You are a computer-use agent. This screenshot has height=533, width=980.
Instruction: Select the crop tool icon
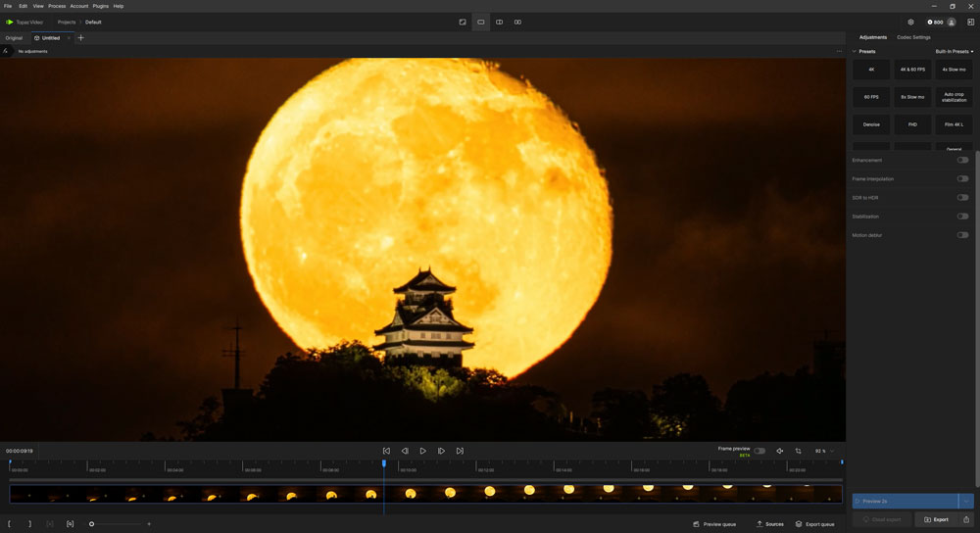pos(798,451)
